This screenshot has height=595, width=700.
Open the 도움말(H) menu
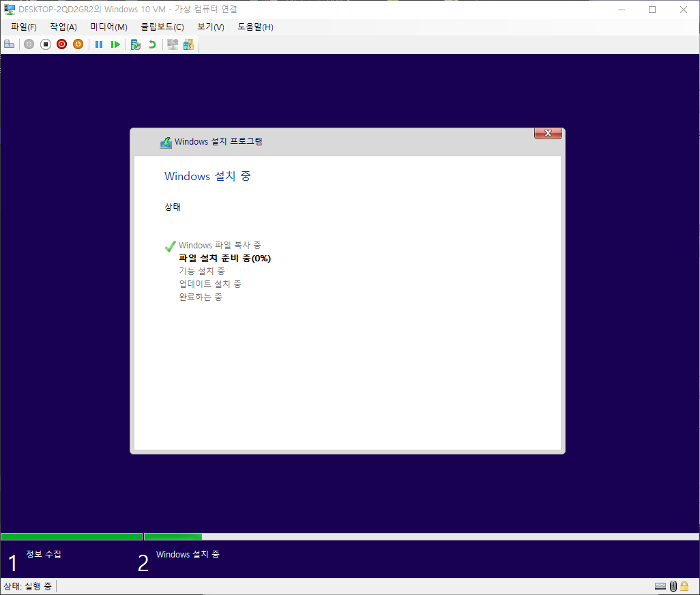click(255, 27)
